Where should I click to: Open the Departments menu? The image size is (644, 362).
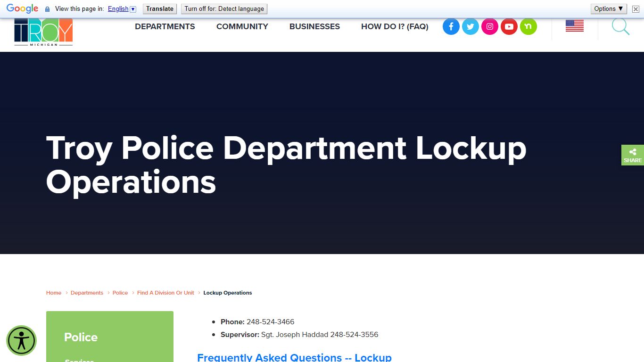point(165,26)
